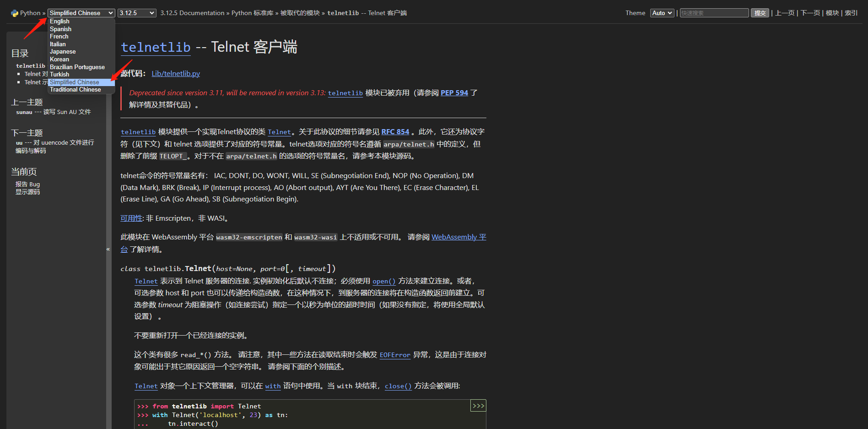Select English in the language dropdown

[x=59, y=21]
